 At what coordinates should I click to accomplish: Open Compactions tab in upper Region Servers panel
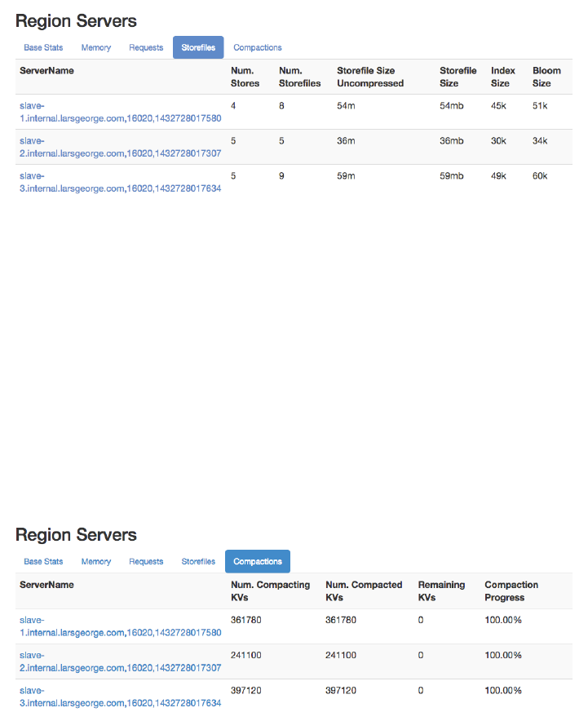tap(258, 47)
